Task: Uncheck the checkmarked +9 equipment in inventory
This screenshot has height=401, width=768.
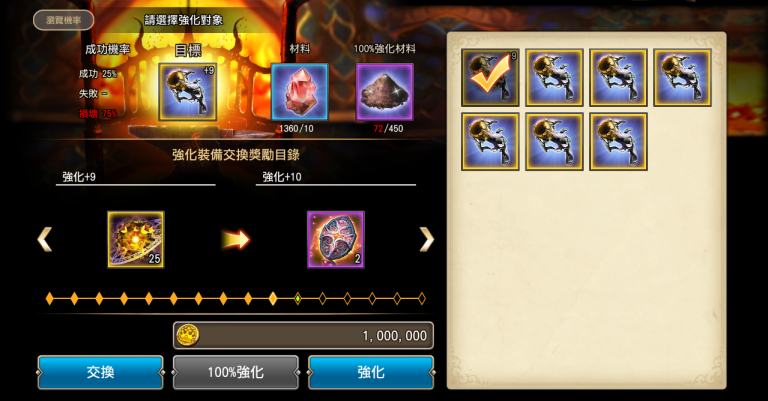Action: (490, 77)
